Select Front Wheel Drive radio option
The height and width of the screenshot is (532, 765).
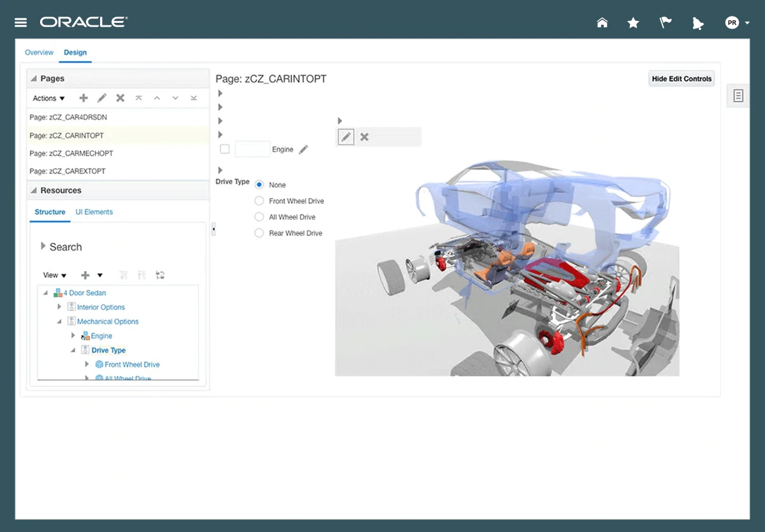pyautogui.click(x=259, y=201)
